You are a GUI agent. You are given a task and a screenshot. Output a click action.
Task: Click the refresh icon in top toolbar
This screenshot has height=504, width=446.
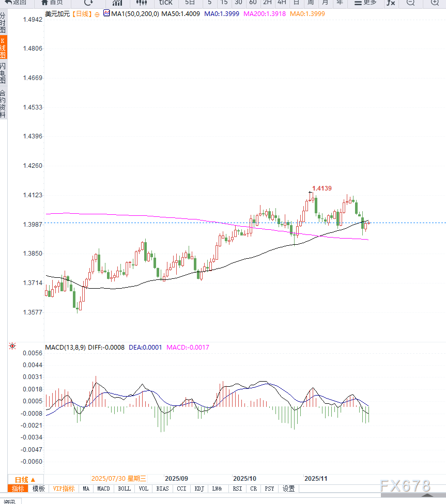88,3
